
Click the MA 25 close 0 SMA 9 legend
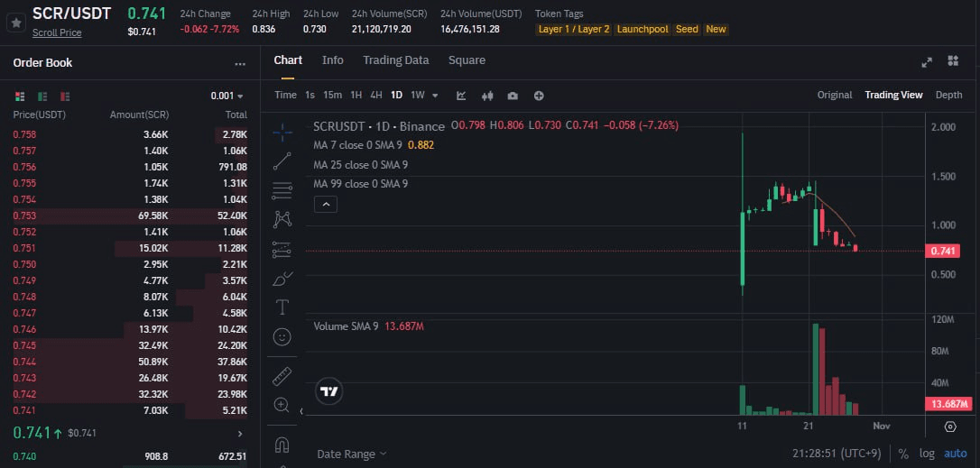click(x=361, y=165)
